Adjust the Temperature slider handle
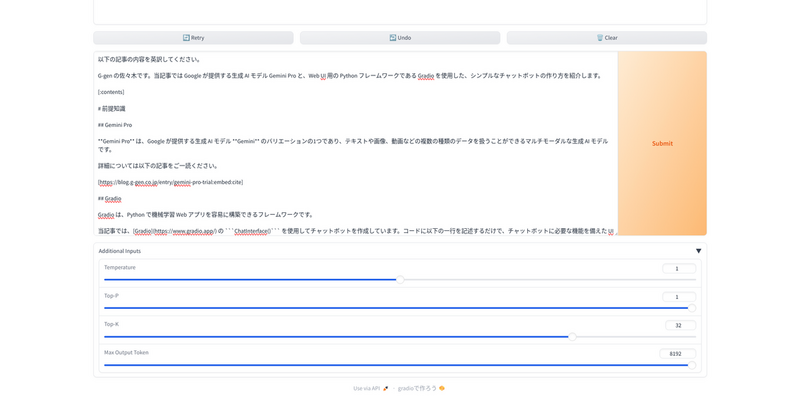This screenshot has height=399, width=800. pos(401,280)
